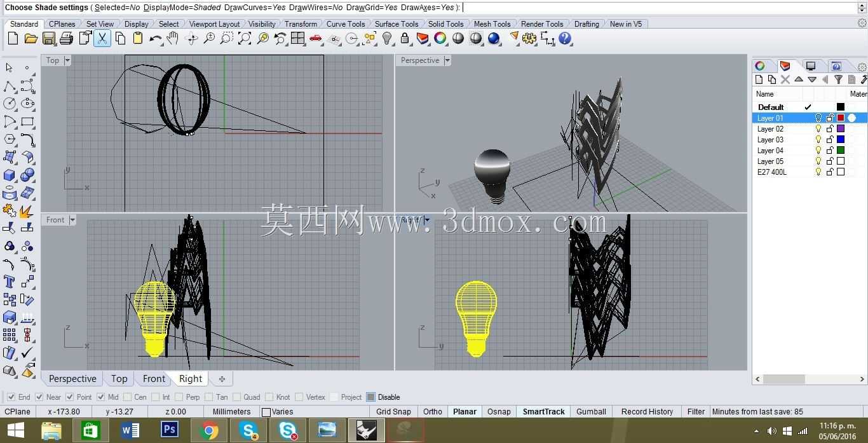Switch to the Perspective viewport tab
This screenshot has height=443, width=868.
[72, 379]
